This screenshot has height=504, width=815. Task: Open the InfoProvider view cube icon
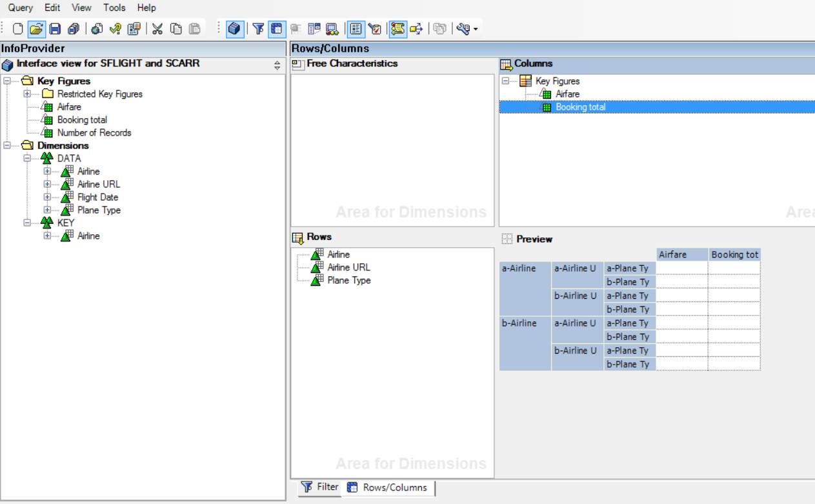click(234, 28)
